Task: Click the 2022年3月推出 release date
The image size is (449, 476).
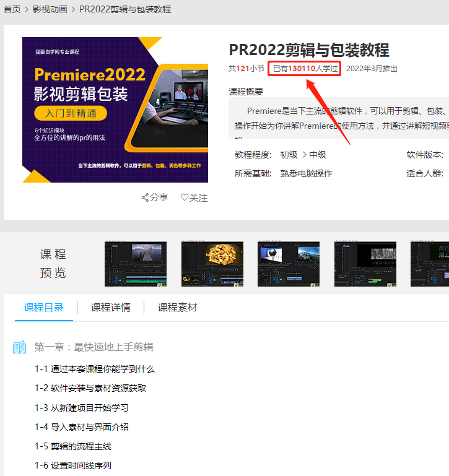Action: pyautogui.click(x=372, y=69)
